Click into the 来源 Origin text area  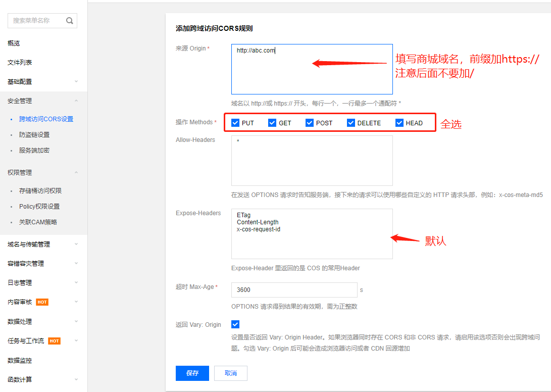coord(312,69)
